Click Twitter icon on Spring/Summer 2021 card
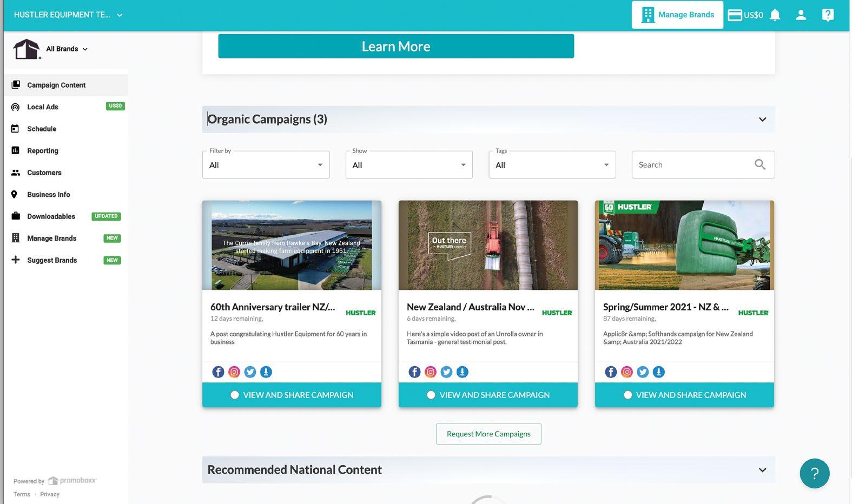The image size is (852, 504). pyautogui.click(x=643, y=372)
